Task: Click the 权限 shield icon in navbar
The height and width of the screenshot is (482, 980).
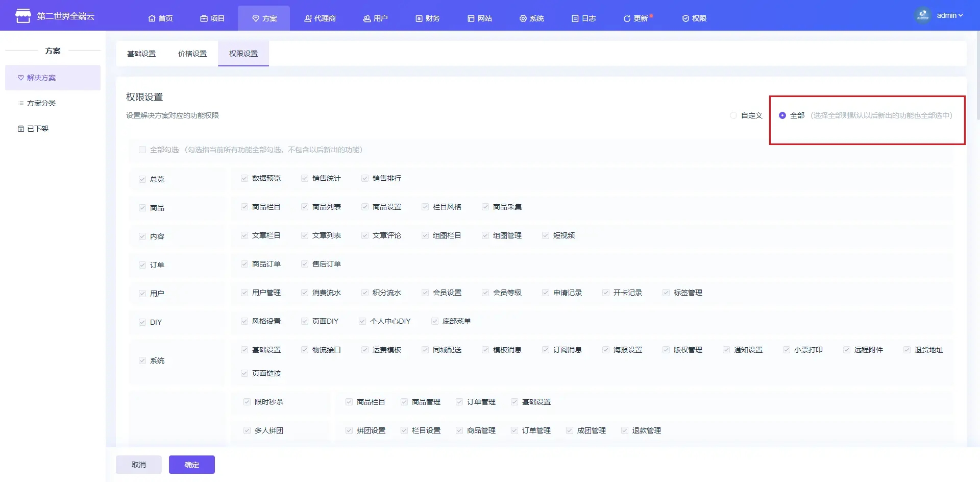Action: click(x=685, y=18)
